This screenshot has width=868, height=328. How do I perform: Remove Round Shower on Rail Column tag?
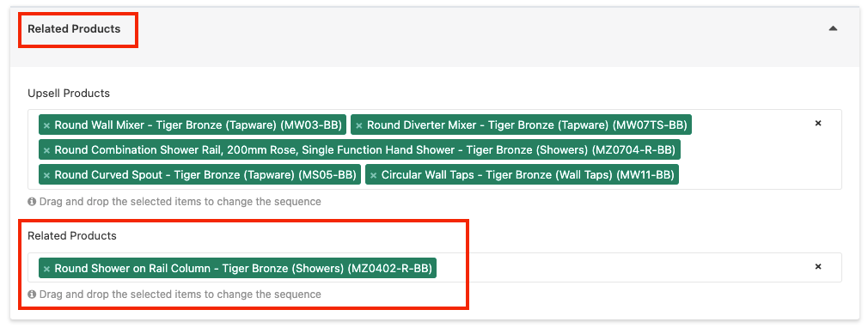[46, 269]
